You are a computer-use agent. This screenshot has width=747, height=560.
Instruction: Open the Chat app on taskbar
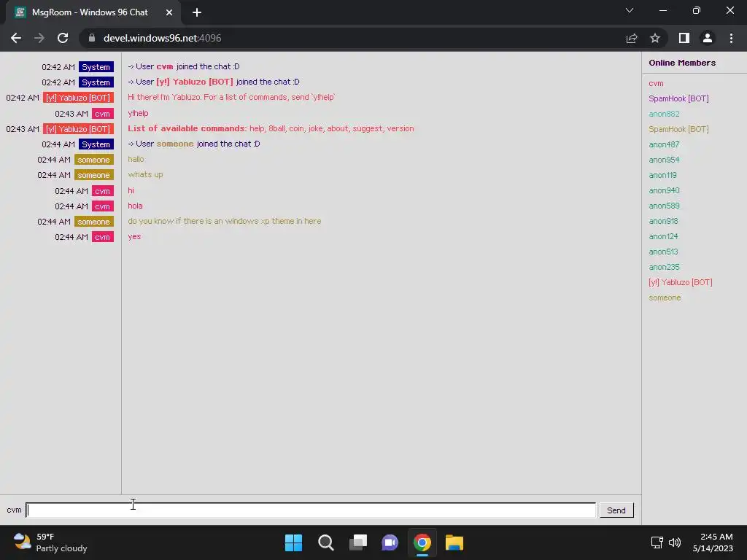390,542
